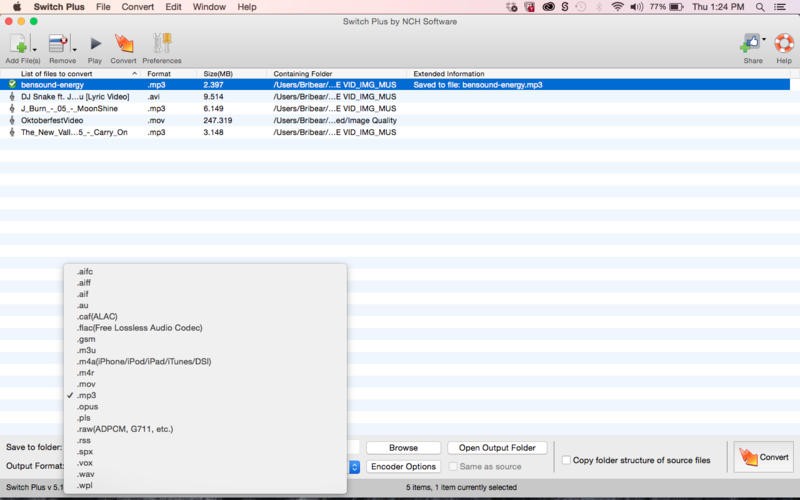Screen dimensions: 800x500
Task: Select OktoberfestVideo file row
Action: pyautogui.click(x=395, y=120)
